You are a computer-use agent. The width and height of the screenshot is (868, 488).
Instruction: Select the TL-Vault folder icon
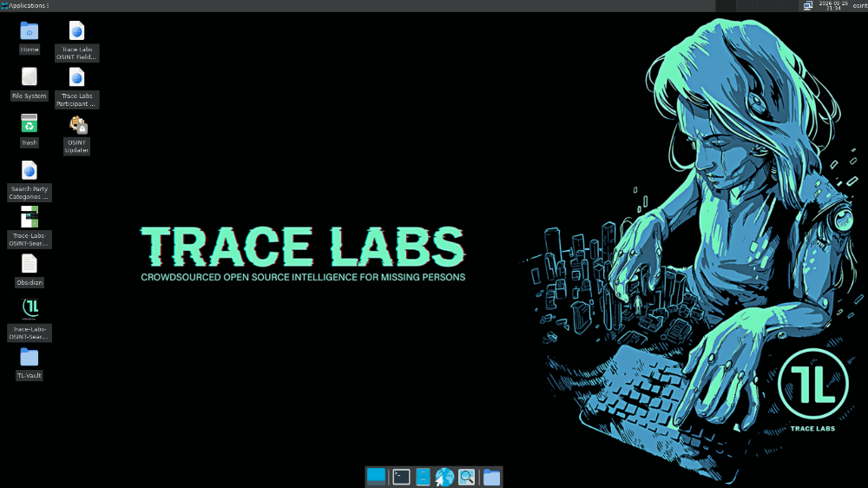click(x=30, y=357)
